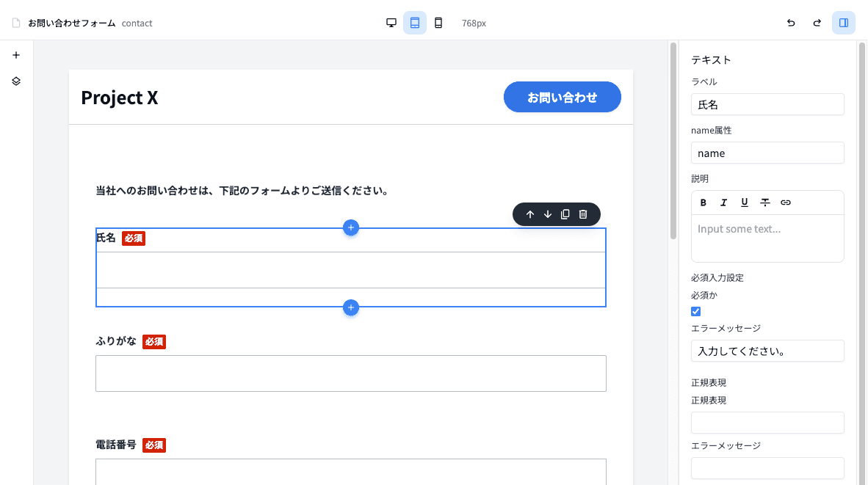
Task: Apply bold formatting in the 説明 editor
Action: click(x=703, y=202)
